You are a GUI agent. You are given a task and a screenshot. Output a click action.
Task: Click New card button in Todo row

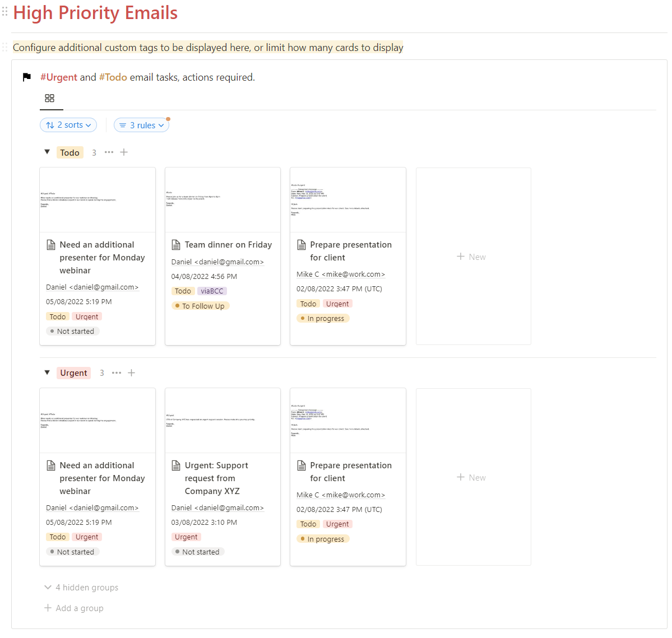click(472, 257)
